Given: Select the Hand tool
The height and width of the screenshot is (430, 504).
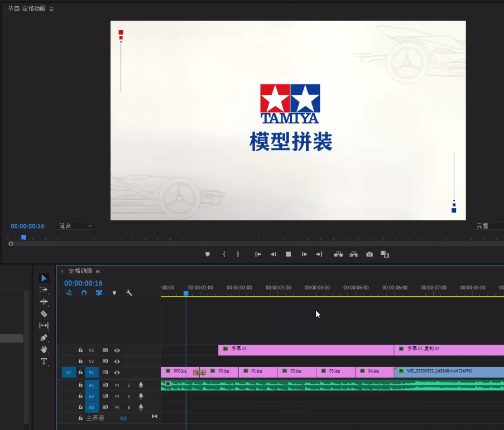Looking at the screenshot, I should (x=44, y=349).
